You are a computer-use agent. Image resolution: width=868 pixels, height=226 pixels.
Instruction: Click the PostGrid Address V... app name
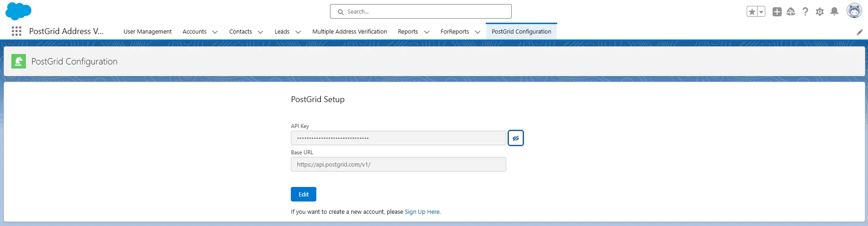66,31
